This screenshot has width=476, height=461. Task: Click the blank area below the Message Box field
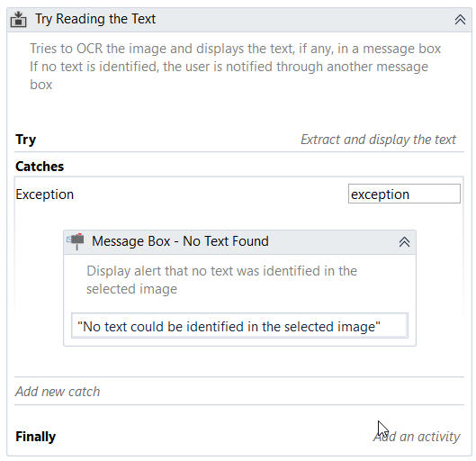(x=239, y=361)
